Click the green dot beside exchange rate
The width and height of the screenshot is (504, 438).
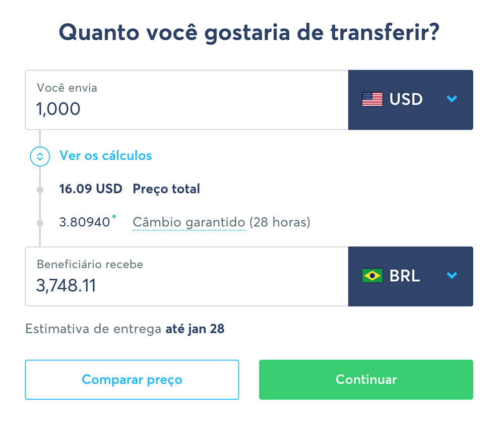tap(114, 217)
